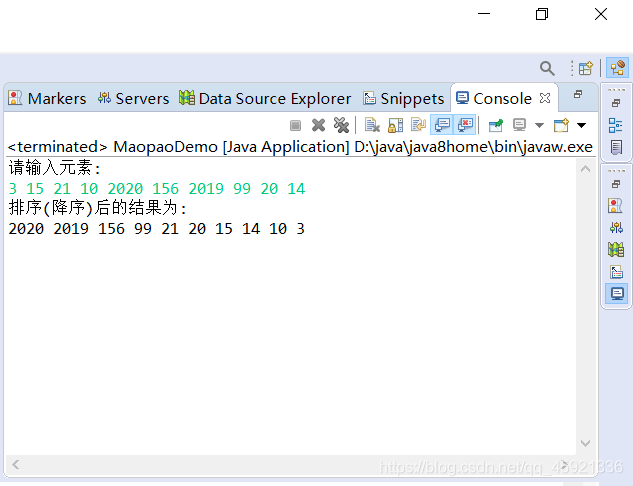Switch to the Snippets tab
Screen dimensions: 633x486
pyautogui.click(x=403, y=98)
